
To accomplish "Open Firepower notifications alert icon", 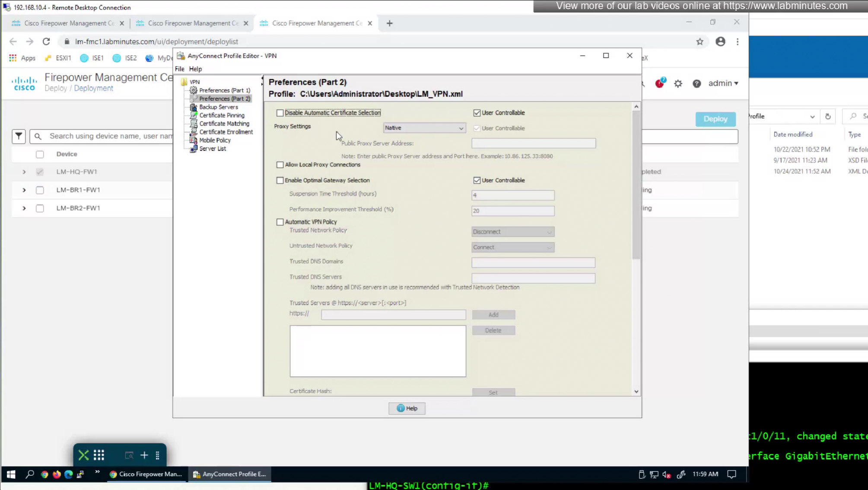I will tap(659, 83).
